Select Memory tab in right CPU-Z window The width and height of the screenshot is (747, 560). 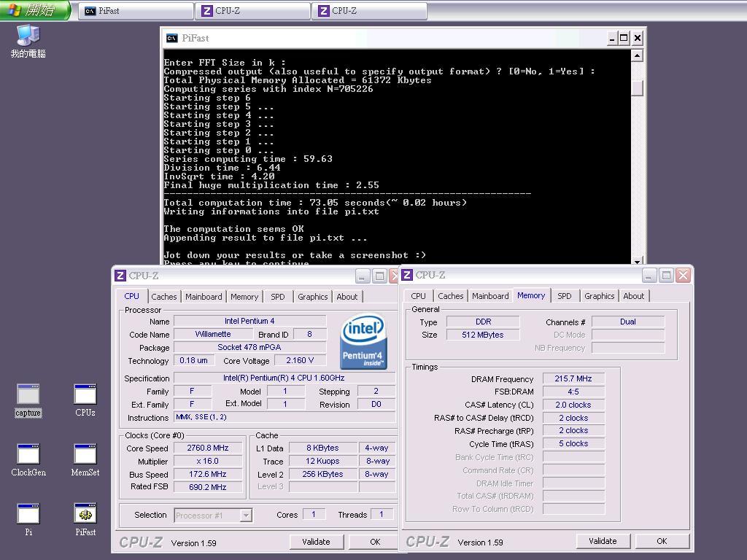(x=531, y=295)
